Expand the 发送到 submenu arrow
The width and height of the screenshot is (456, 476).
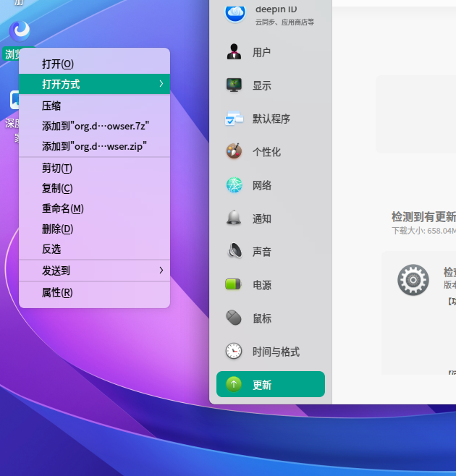161,270
